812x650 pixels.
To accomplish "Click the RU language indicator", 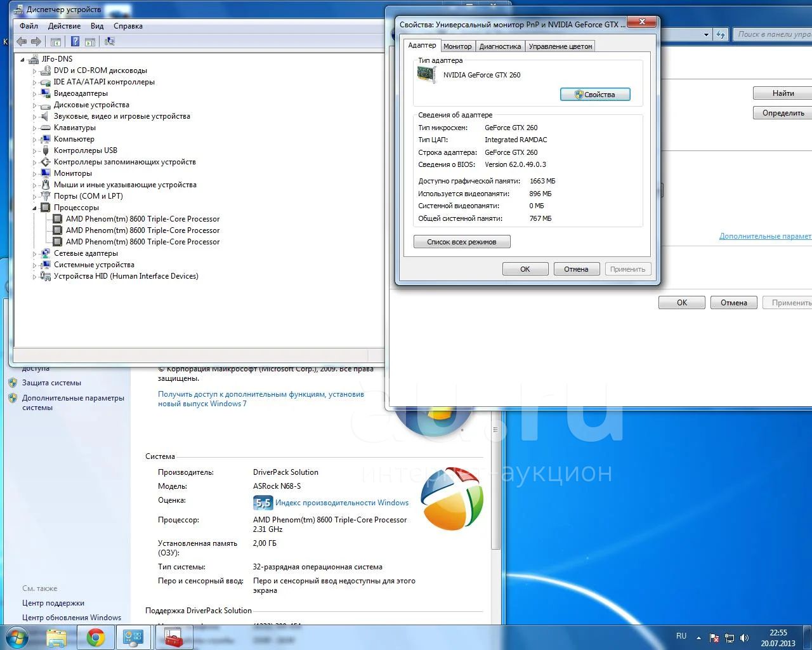I will [681, 636].
